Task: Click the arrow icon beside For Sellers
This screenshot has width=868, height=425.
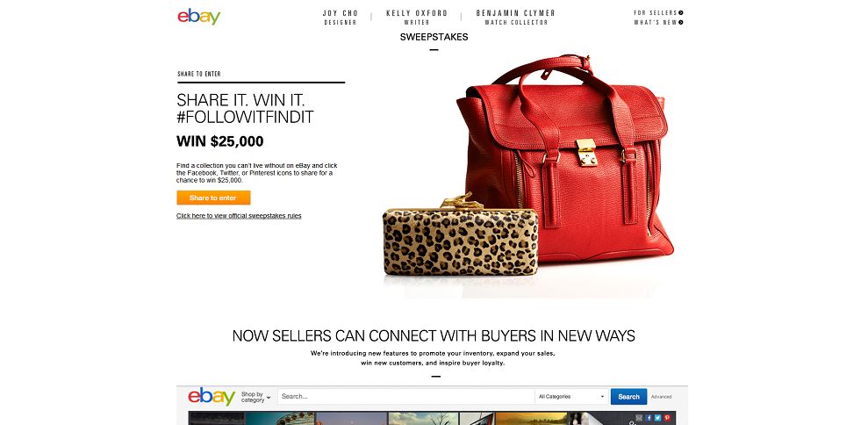Action: [x=681, y=12]
